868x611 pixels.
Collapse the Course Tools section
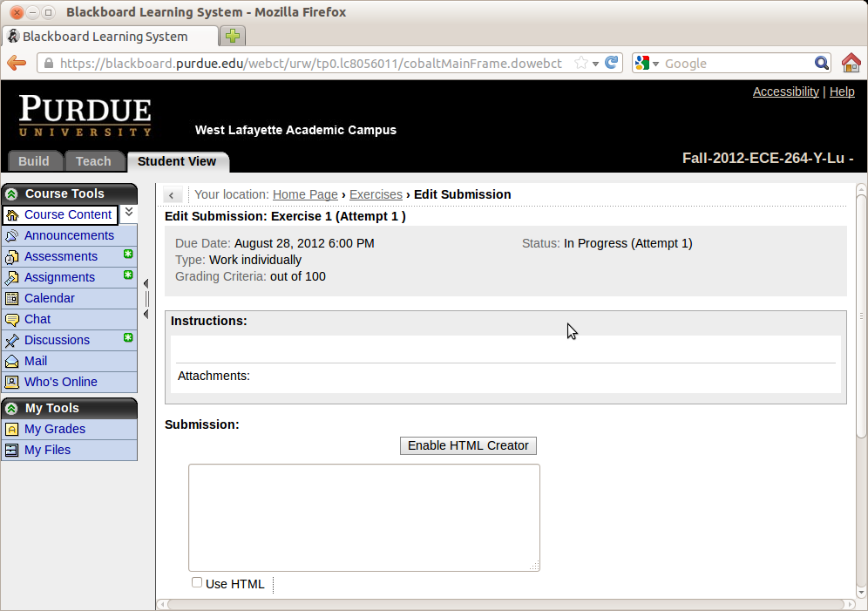(x=12, y=193)
